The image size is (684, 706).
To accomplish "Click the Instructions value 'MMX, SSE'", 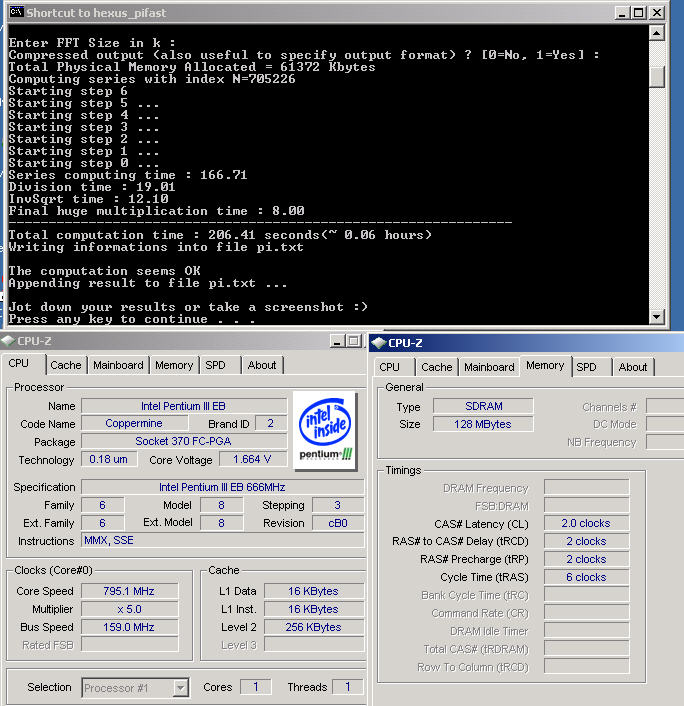I will click(222, 540).
